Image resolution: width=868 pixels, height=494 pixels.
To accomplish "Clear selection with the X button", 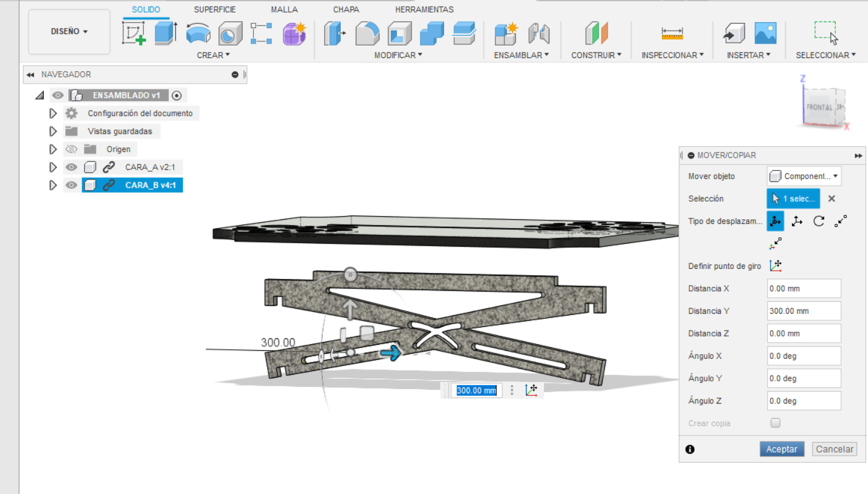I will [x=831, y=199].
